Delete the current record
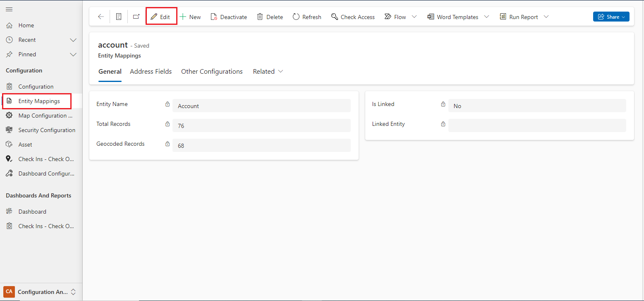The image size is (644, 301). point(270,17)
